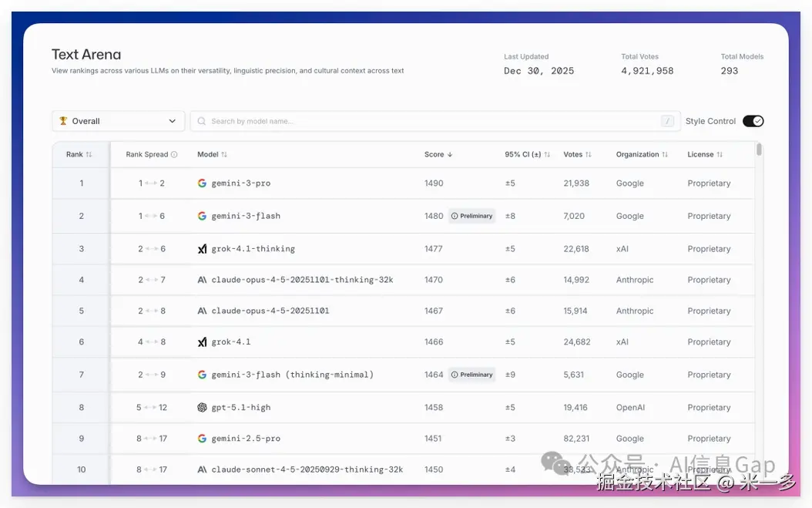Open the gemini-2.5-pro model link

(246, 439)
